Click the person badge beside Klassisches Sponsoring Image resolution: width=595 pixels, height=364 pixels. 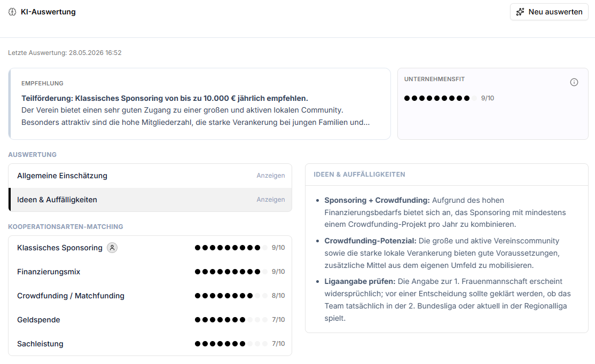(x=112, y=248)
